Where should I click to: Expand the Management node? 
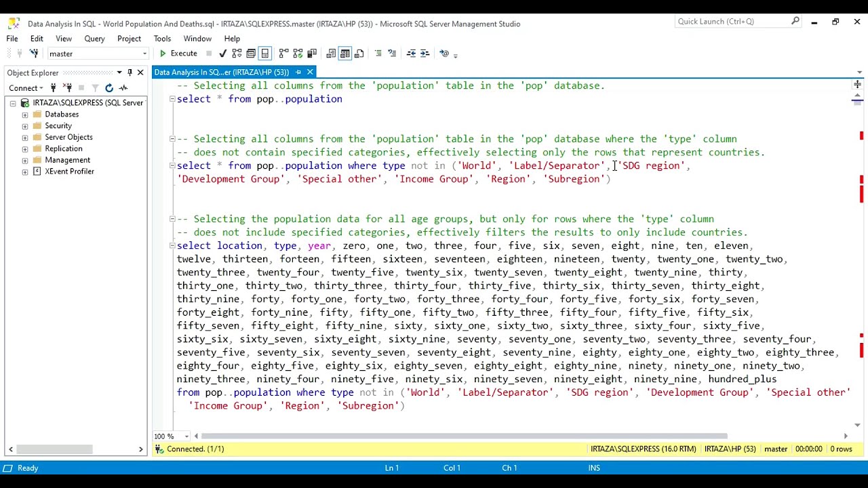pyautogui.click(x=25, y=160)
